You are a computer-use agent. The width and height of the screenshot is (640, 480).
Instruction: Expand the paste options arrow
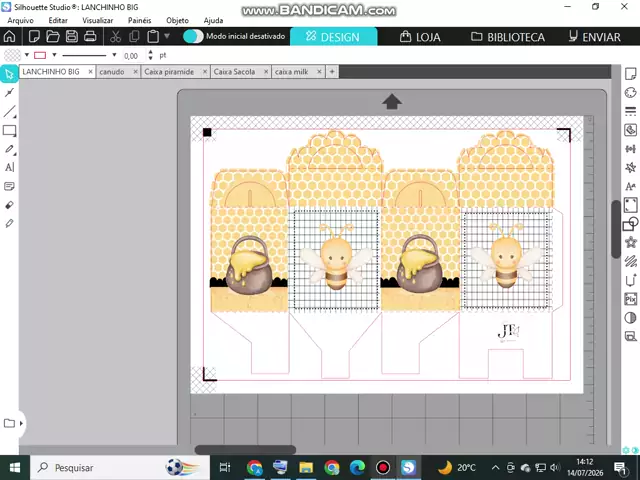167,36
